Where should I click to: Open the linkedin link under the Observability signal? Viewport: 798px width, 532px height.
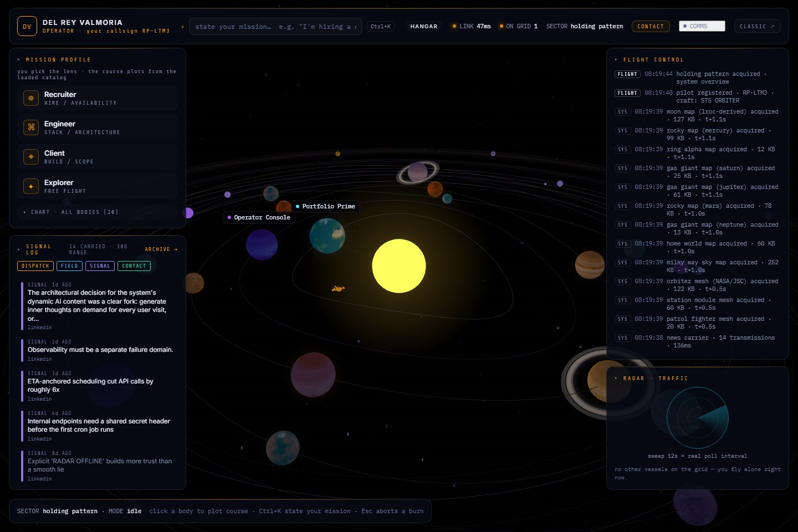pyautogui.click(x=40, y=359)
